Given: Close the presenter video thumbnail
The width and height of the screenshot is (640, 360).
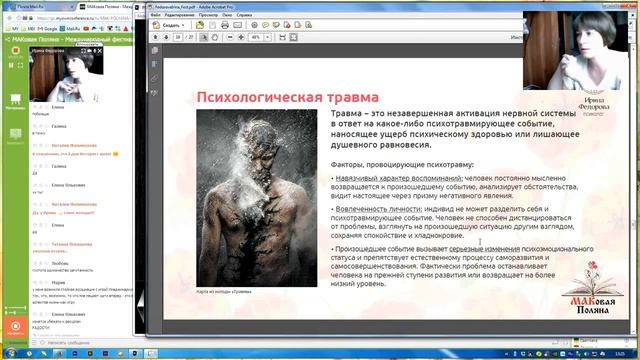Looking at the screenshot, I should [x=100, y=51].
